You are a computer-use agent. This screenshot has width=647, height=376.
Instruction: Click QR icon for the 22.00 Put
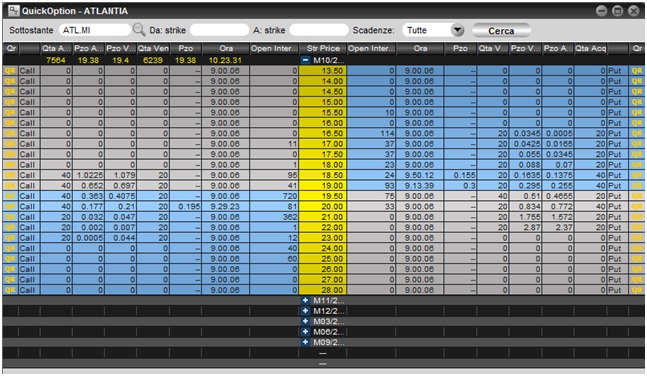(637, 227)
